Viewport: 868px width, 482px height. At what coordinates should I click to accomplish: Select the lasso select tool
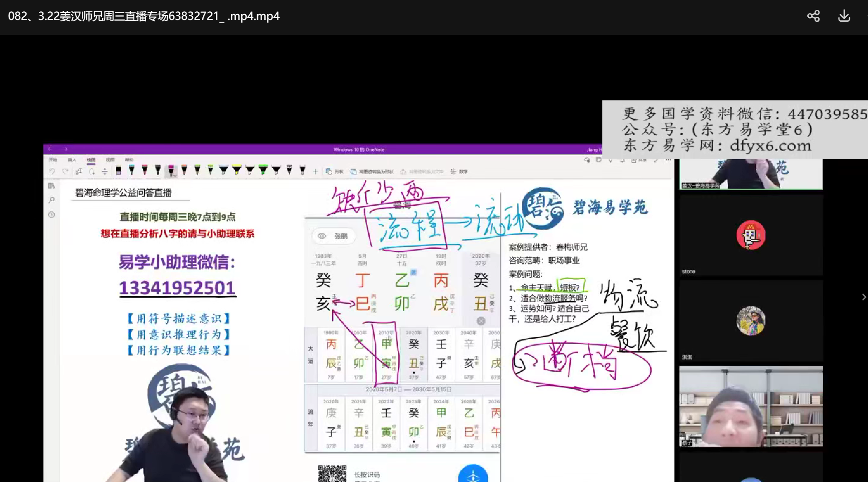(x=92, y=171)
